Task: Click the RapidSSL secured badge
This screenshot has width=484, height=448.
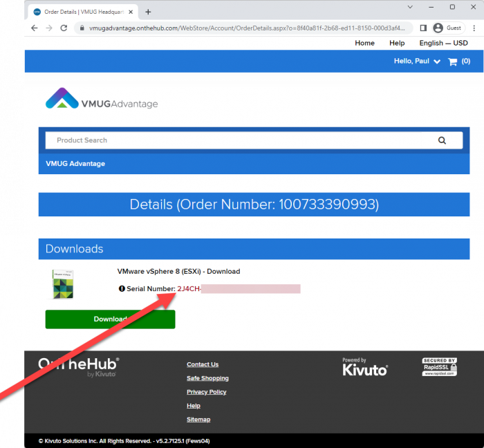Action: point(440,367)
